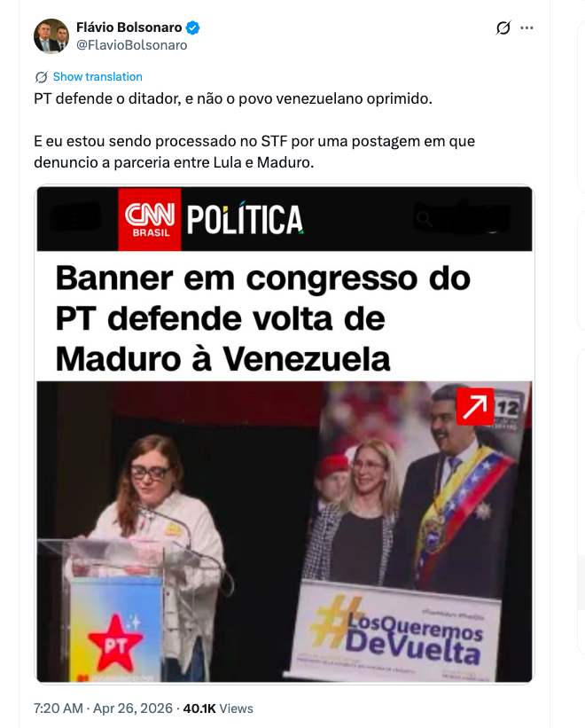Image resolution: width=585 pixels, height=728 pixels.
Task: Click the small icon before Show translation
Action: [x=42, y=77]
